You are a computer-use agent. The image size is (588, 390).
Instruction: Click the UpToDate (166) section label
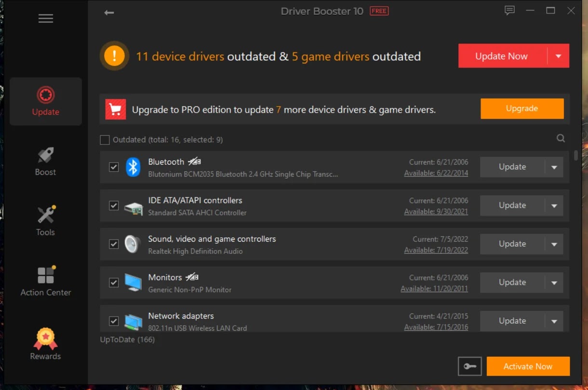127,340
